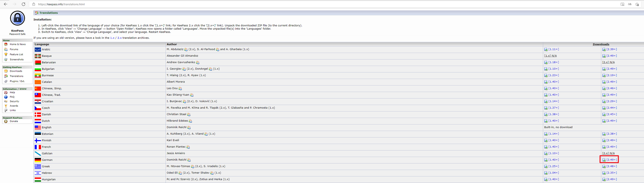Click the Forums sidebar icon

pos(6,49)
